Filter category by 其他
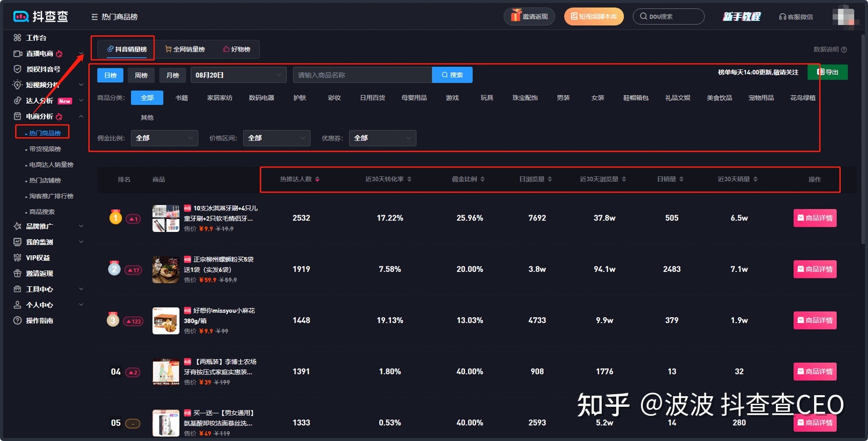The image size is (868, 441). (x=147, y=117)
